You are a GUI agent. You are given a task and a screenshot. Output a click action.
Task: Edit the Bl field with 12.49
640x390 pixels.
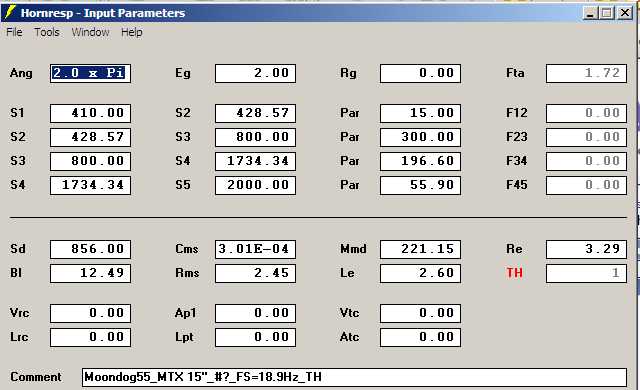click(x=90, y=273)
